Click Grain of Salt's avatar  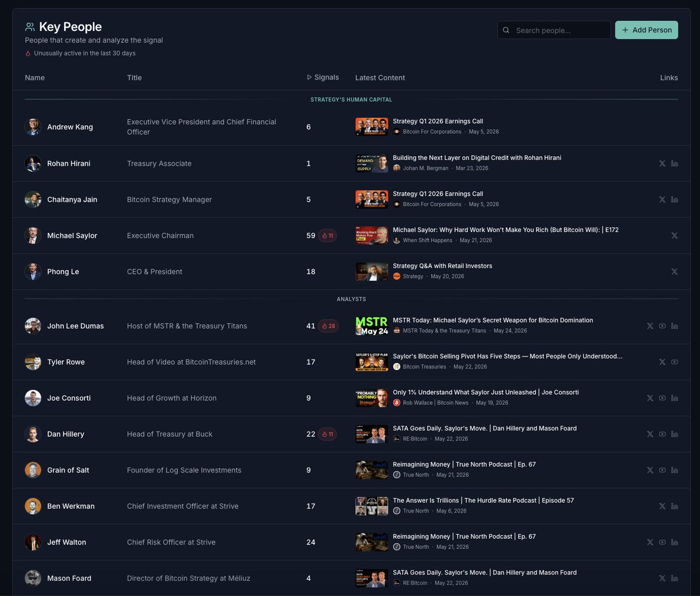coord(33,470)
